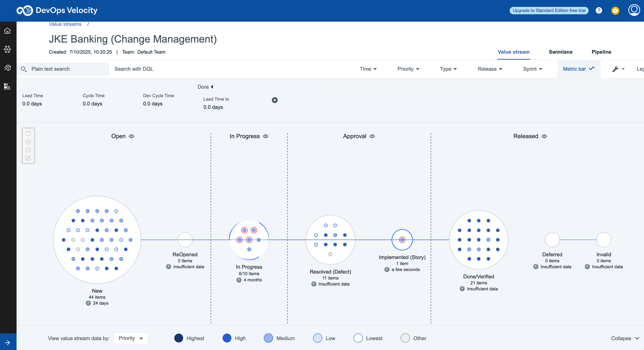Go to Value streams breadcrumb
Viewport: 644px width, 350px height.
[x=65, y=24]
